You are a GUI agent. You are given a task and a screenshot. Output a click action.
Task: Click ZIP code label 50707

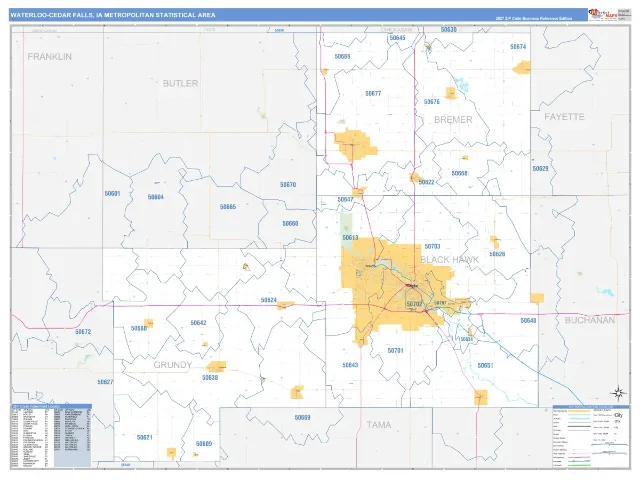[x=440, y=303]
